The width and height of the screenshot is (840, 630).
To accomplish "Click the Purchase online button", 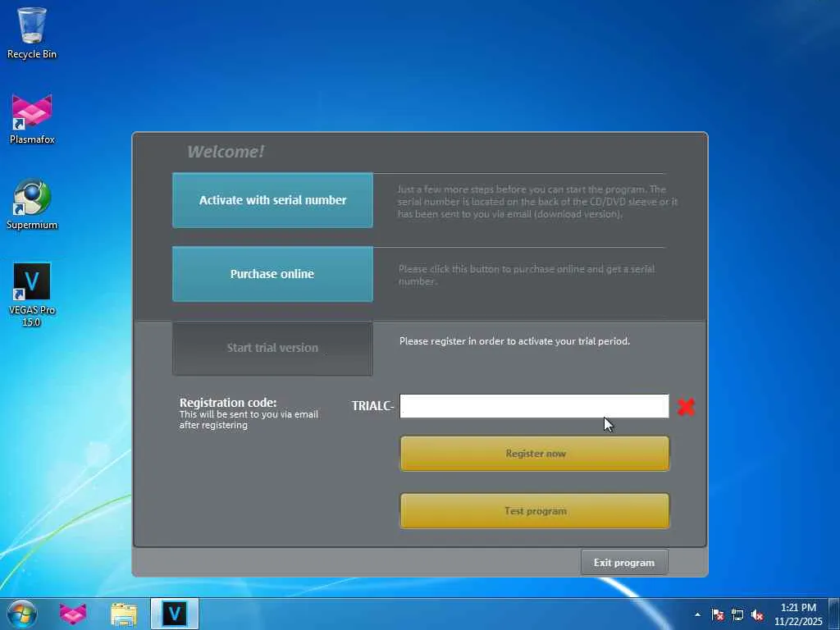I will pos(272,274).
